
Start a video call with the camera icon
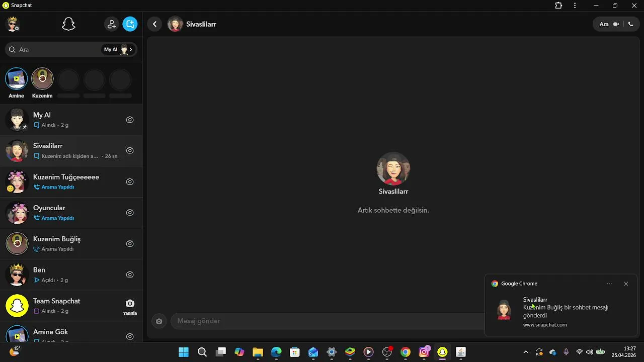pos(616,24)
